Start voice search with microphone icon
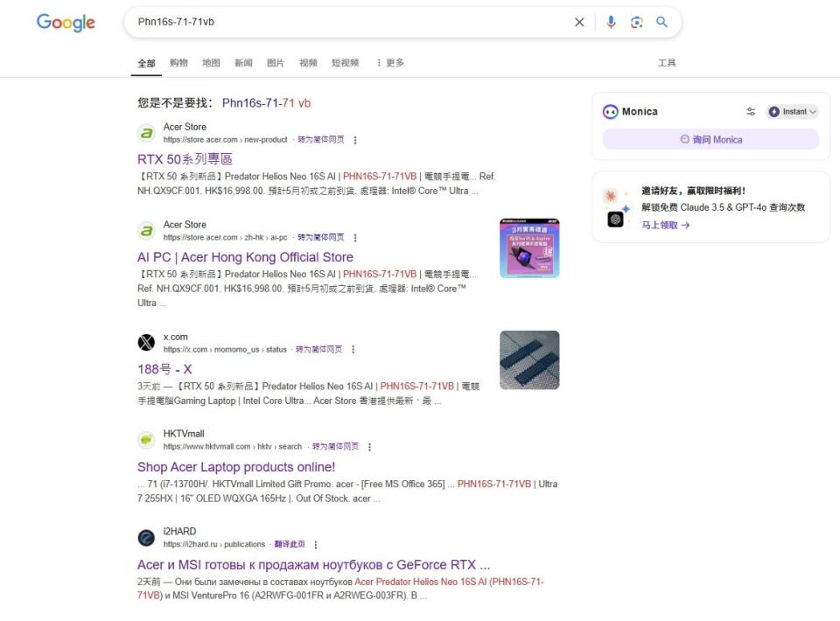Image resolution: width=840 pixels, height=621 pixels. pos(611,22)
